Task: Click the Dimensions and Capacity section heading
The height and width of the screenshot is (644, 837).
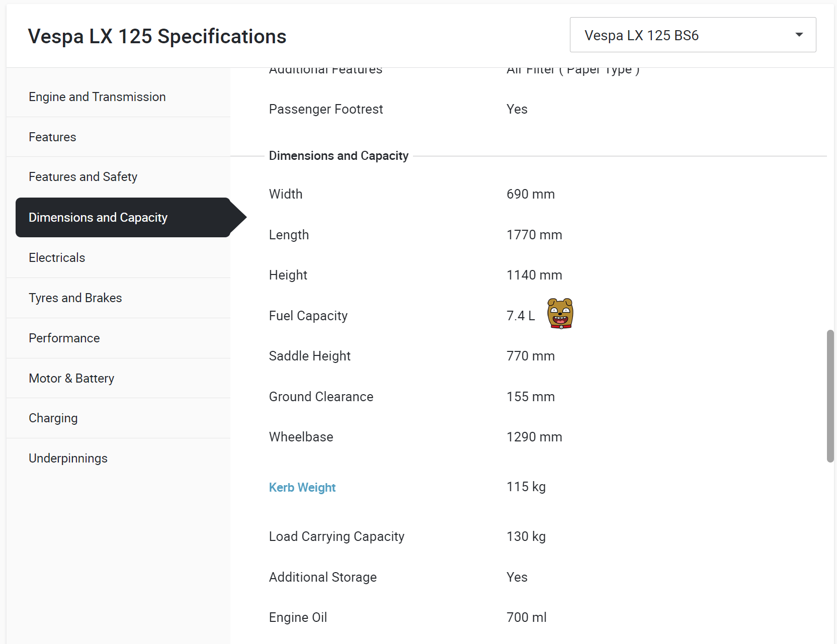Action: [339, 156]
